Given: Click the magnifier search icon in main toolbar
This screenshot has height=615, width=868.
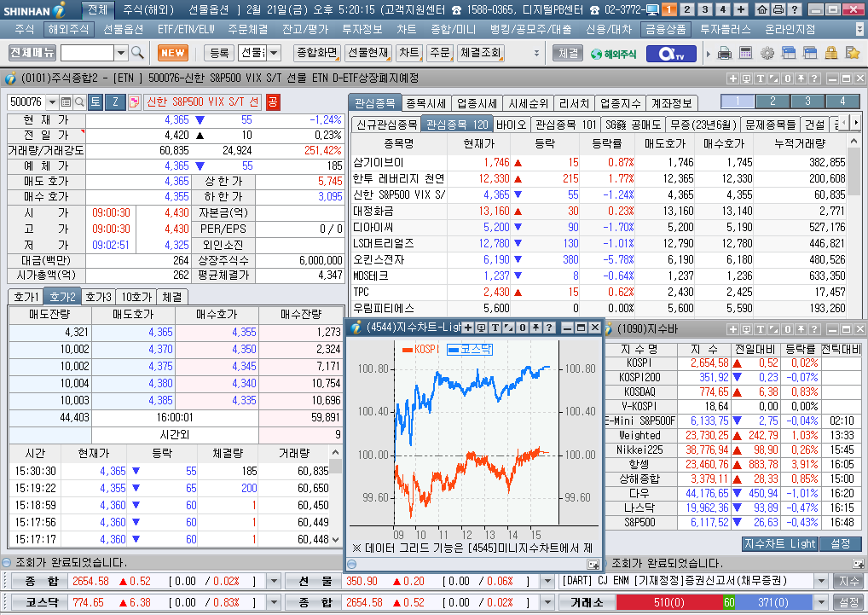Looking at the screenshot, I should tap(138, 53).
